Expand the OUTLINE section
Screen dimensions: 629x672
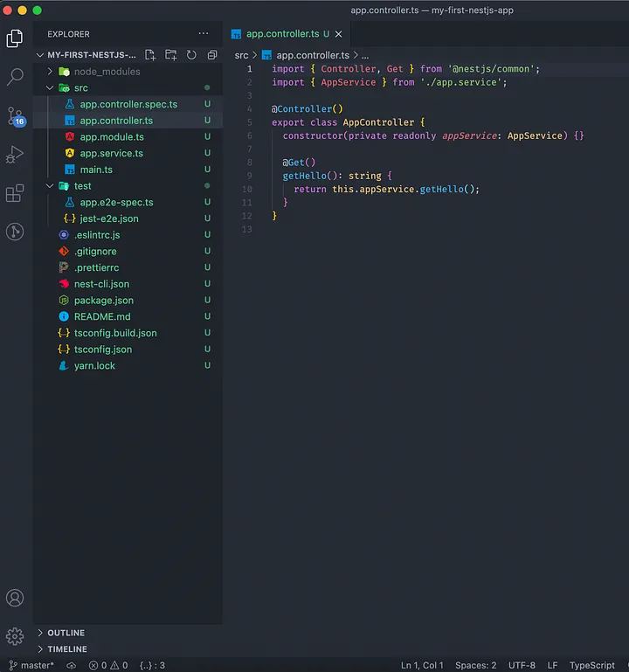coord(66,633)
